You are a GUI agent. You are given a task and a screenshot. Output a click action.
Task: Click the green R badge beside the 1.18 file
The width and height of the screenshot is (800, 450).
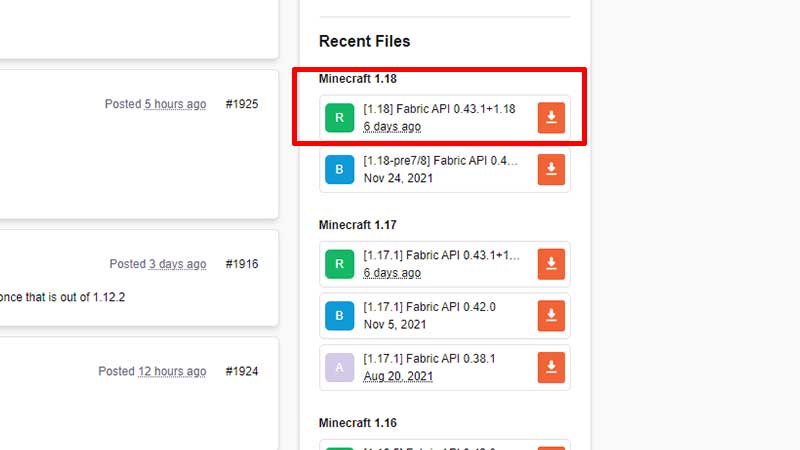click(x=339, y=118)
